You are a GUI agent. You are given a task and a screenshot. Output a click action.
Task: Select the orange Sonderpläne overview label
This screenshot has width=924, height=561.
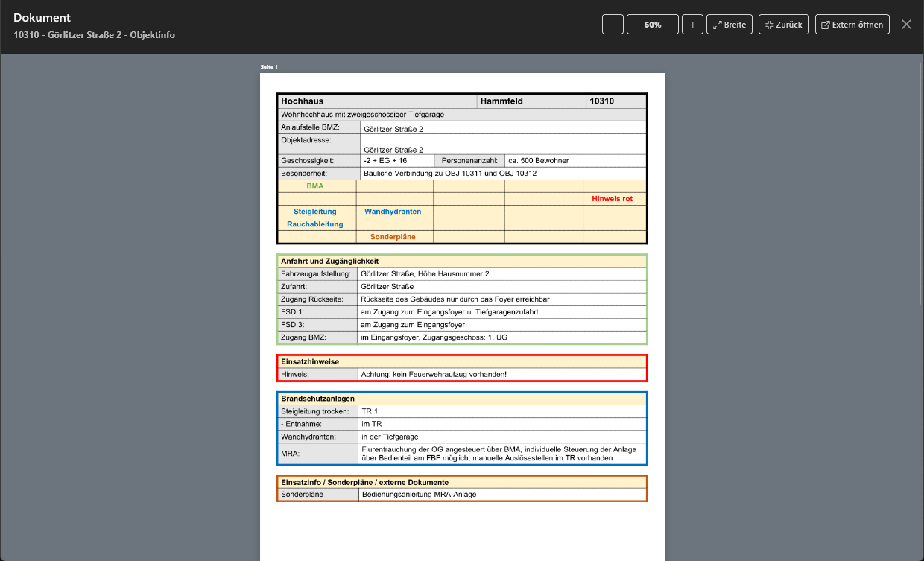click(x=393, y=237)
